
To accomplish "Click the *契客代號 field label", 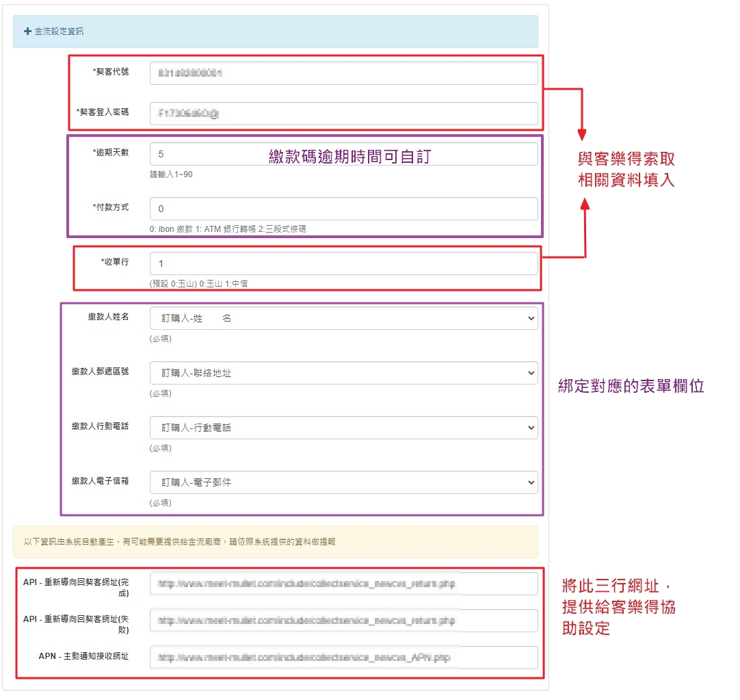I will (110, 71).
